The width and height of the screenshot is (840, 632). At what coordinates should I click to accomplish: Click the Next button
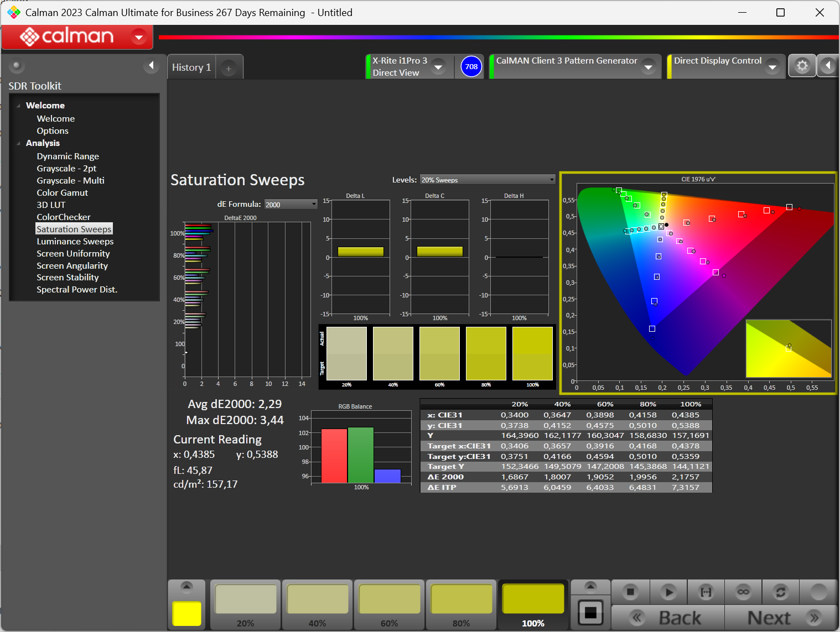click(x=781, y=618)
